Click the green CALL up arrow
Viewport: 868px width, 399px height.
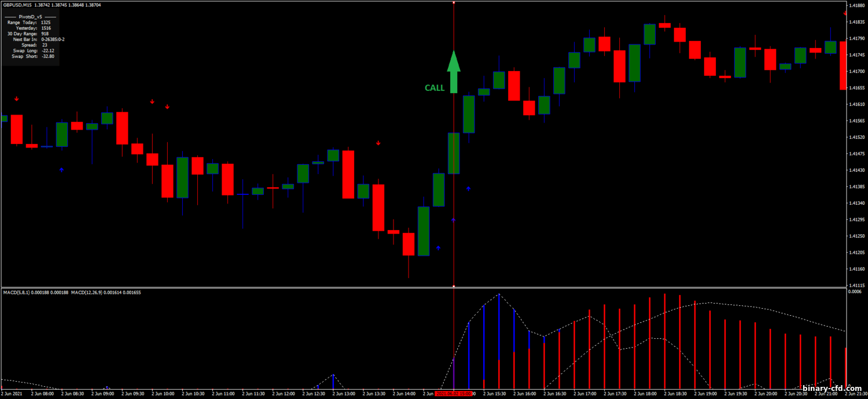coord(454,72)
